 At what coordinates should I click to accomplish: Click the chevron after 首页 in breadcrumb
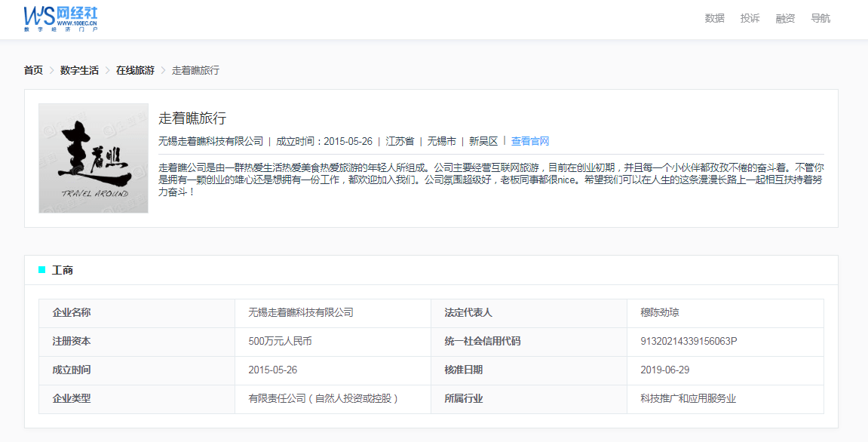(x=51, y=70)
